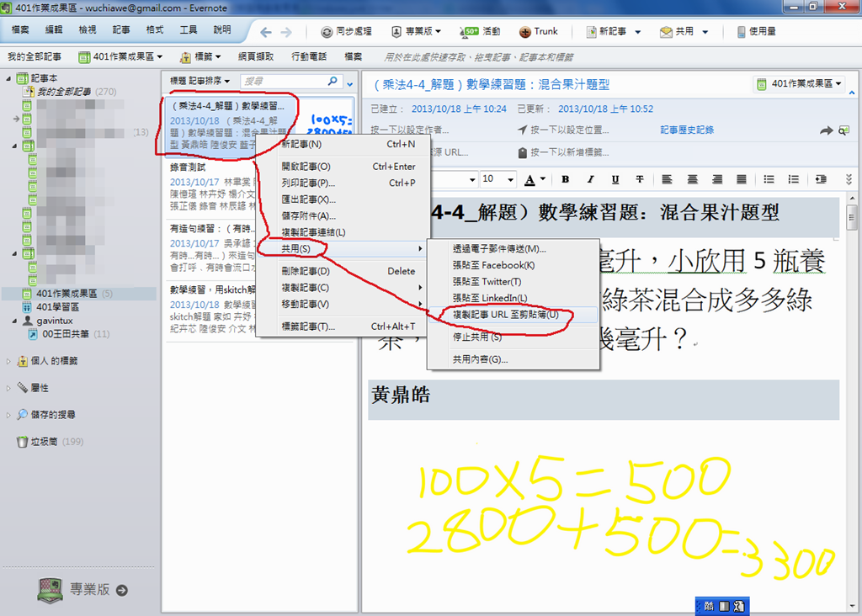This screenshot has height=616, width=862.
Task: Toggle italic formatting
Action: coord(590,179)
